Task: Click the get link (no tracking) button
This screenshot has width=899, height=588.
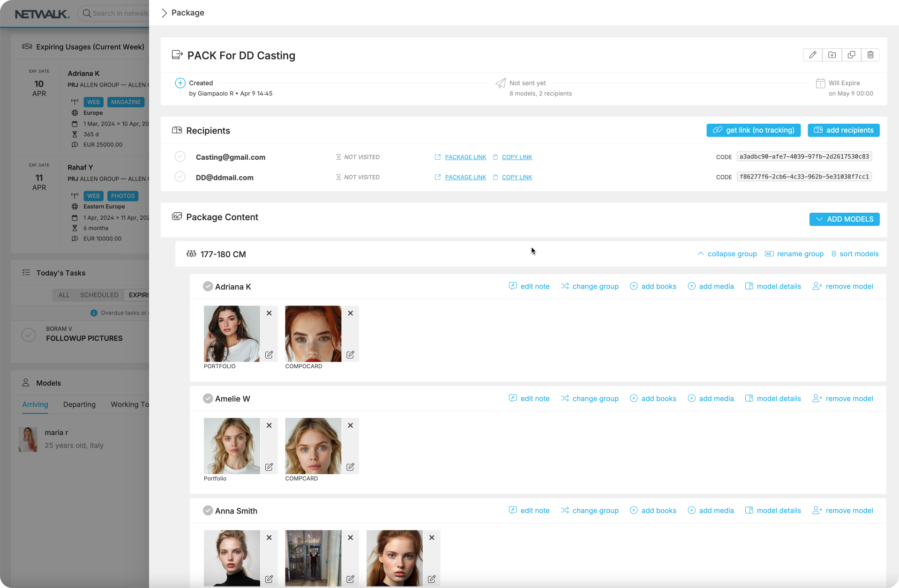Action: pos(753,130)
